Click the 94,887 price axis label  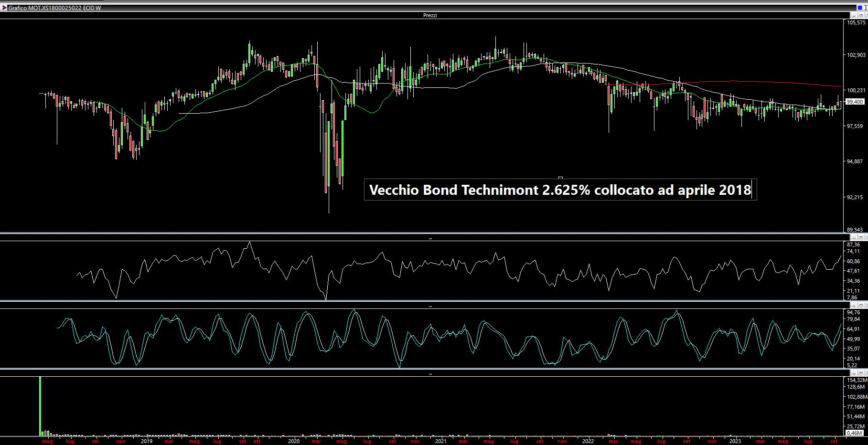(855, 161)
